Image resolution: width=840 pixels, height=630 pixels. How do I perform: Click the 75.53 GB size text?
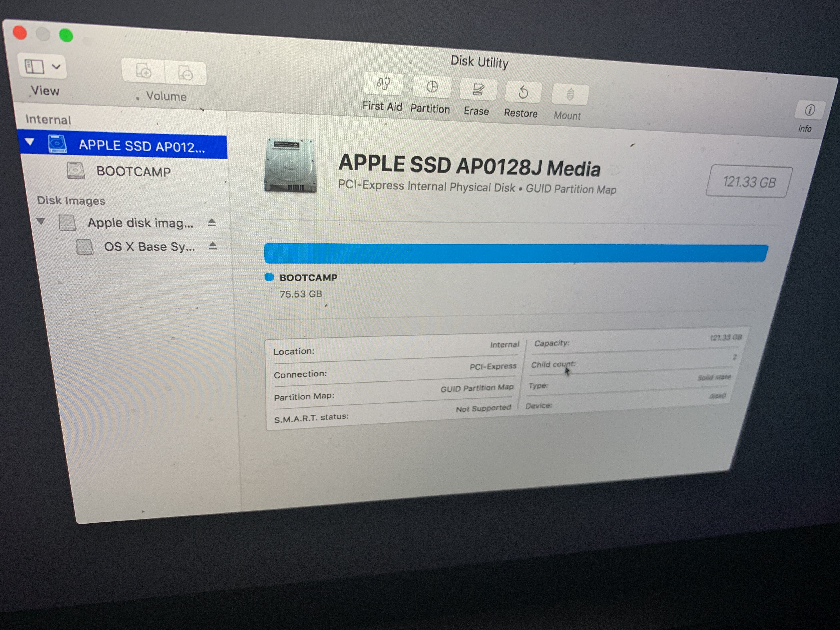(301, 294)
